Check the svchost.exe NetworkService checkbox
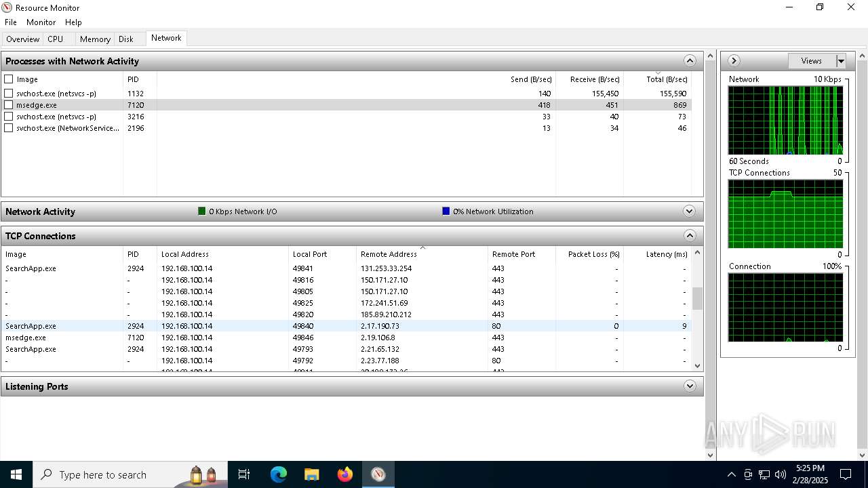 [9, 128]
